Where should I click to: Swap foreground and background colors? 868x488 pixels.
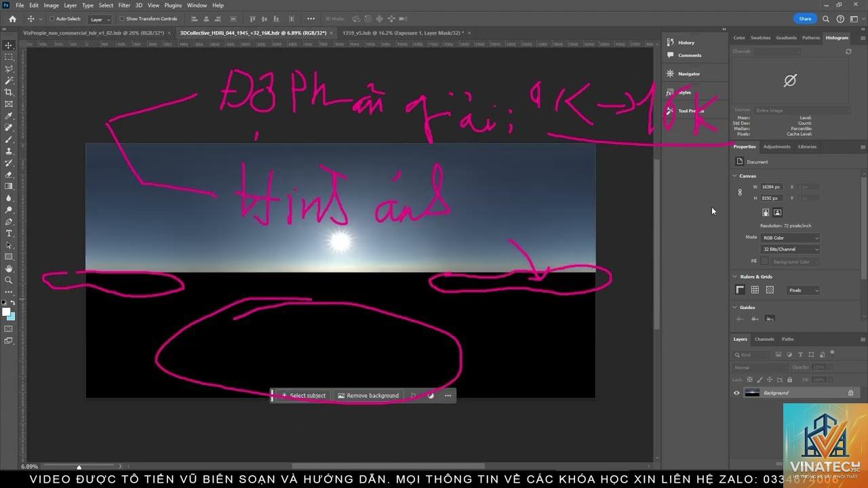coord(13,303)
